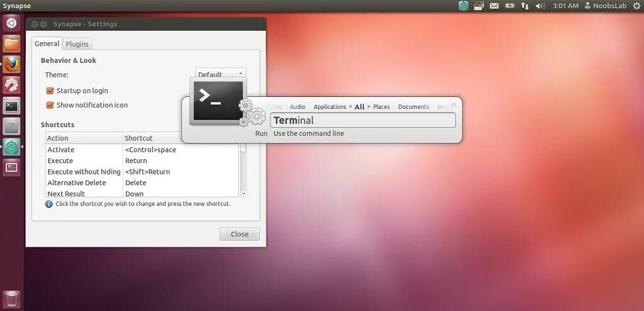Open the storage indicator in top panel
Viewport: 644px width, 311px height.
point(479,6)
